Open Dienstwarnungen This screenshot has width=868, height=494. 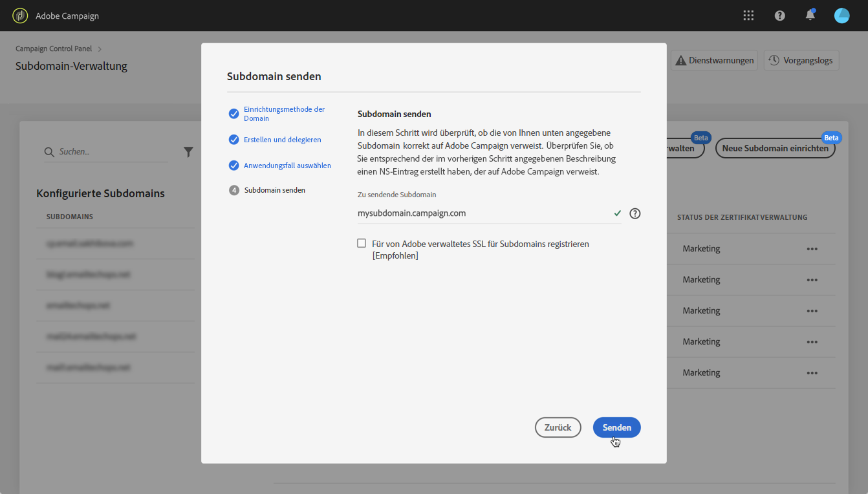point(715,60)
